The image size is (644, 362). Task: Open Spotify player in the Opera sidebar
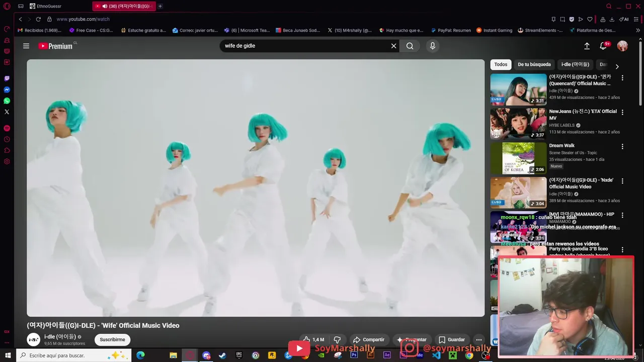[x=7, y=128]
